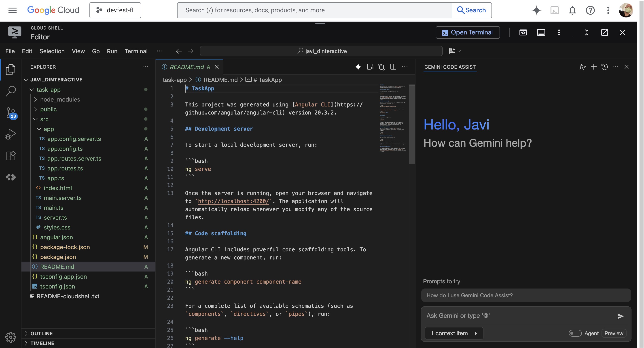Screen dimensions: 644x348
Task: Show Gemini conversation history
Action: pos(604,67)
